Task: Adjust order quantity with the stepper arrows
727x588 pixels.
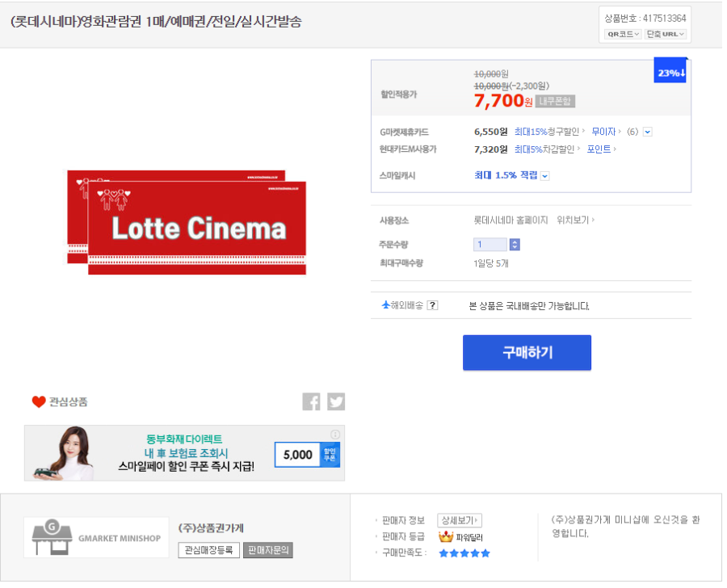Action: point(515,245)
